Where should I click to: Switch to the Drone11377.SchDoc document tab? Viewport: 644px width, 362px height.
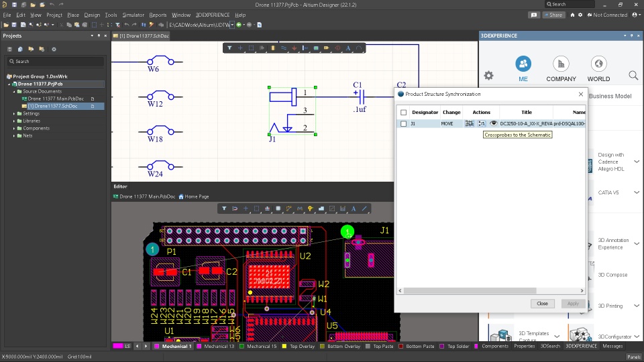[x=141, y=36]
